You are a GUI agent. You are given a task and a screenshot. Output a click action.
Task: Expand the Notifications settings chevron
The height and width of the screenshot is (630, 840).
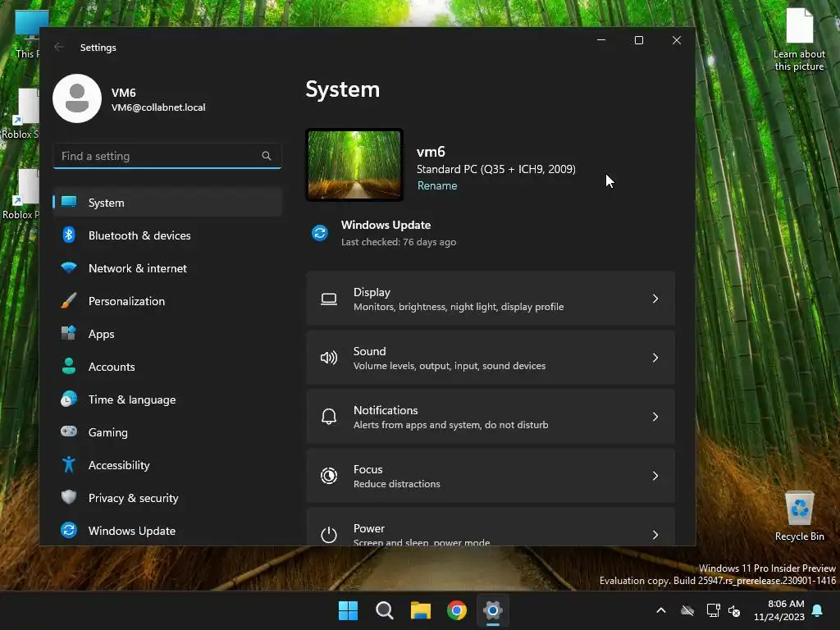655,417
